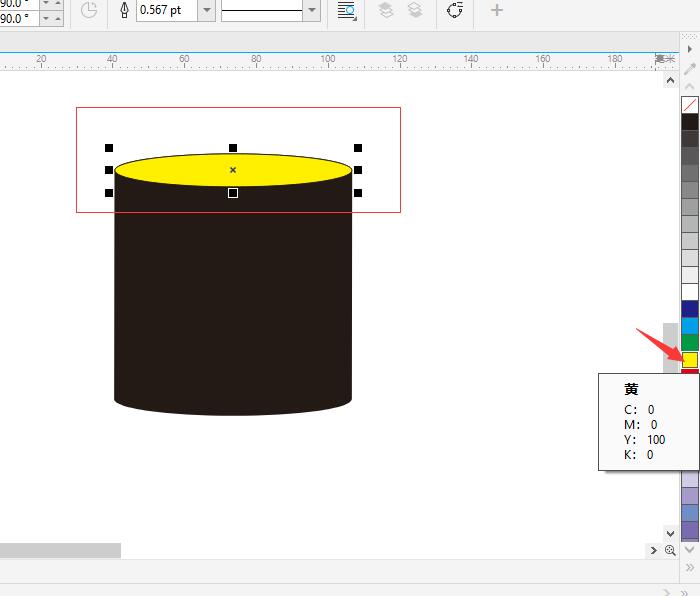The height and width of the screenshot is (596, 700).
Task: Open the outline width dropdown
Action: [x=207, y=10]
